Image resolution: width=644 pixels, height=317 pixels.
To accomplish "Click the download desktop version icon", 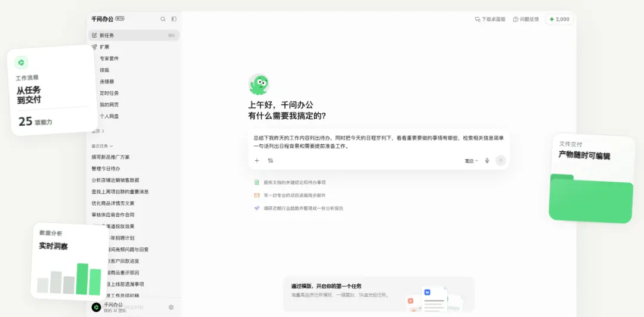I will [478, 19].
